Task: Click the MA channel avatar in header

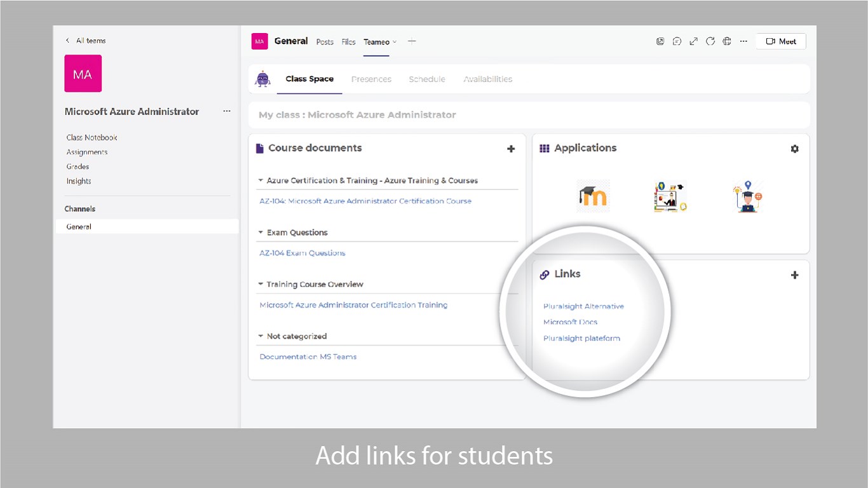Action: 259,41
